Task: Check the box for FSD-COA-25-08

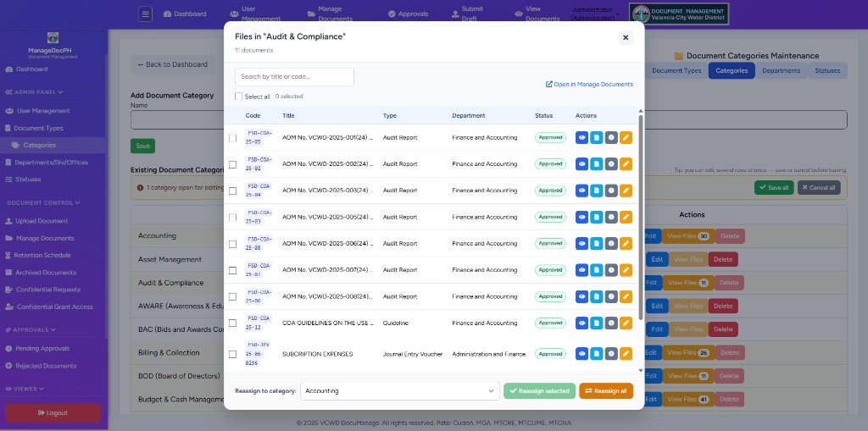Action: pyautogui.click(x=232, y=244)
